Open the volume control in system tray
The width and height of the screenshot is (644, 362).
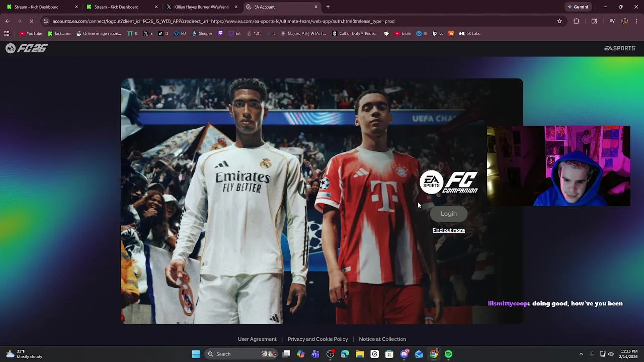click(x=611, y=354)
